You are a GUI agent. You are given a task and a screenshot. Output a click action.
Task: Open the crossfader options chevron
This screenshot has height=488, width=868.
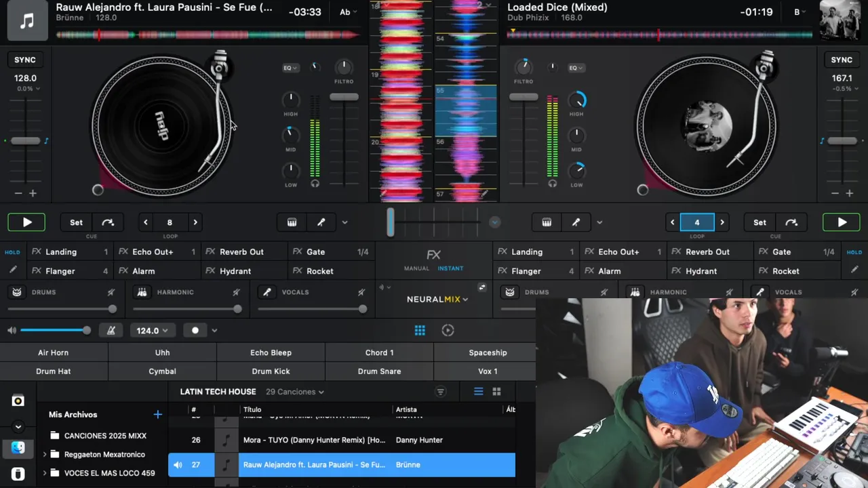pos(495,222)
